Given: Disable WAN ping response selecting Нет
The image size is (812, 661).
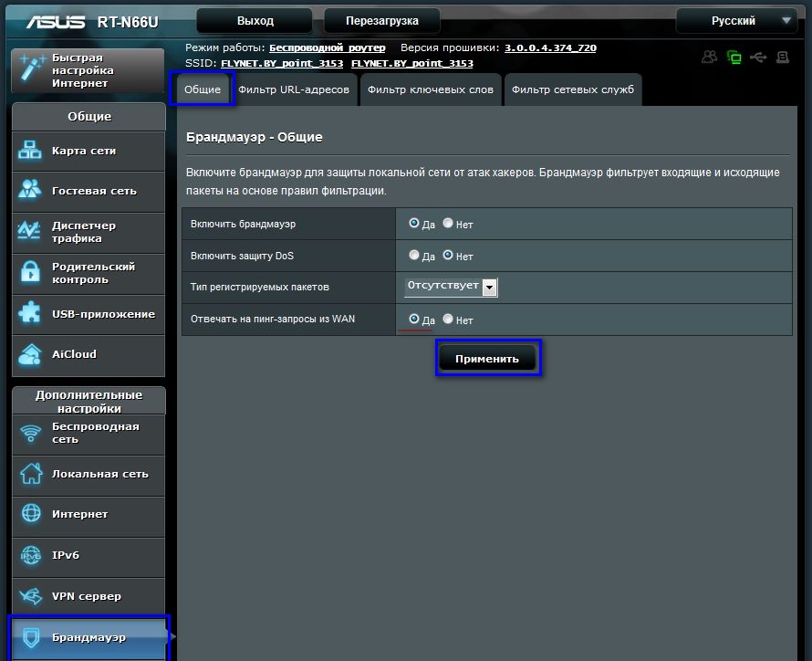Looking at the screenshot, I should (448, 319).
